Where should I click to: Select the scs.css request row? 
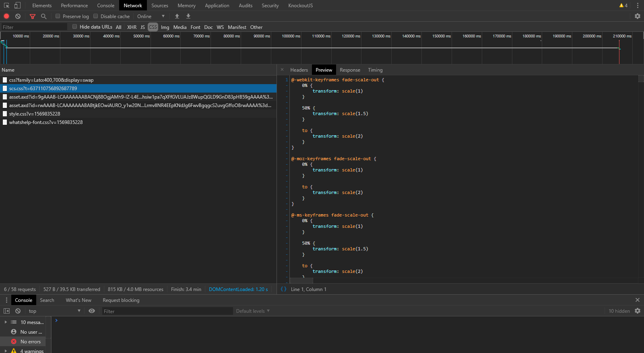(138, 88)
